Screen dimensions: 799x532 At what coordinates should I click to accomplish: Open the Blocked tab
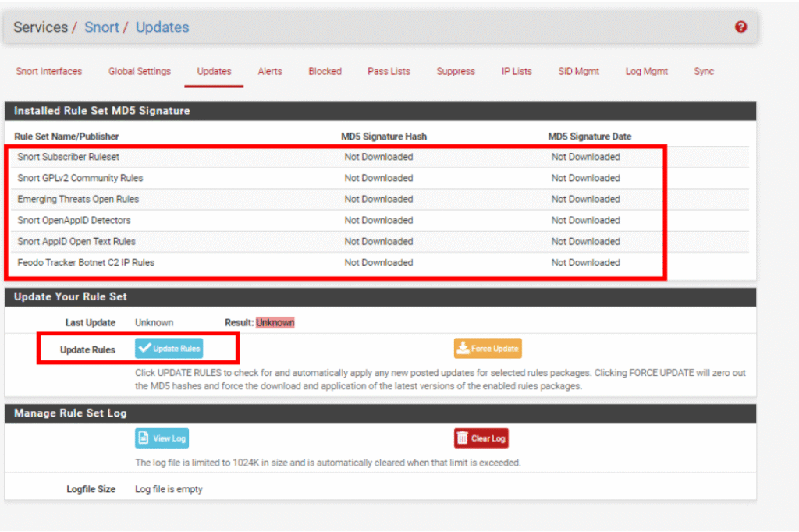325,71
